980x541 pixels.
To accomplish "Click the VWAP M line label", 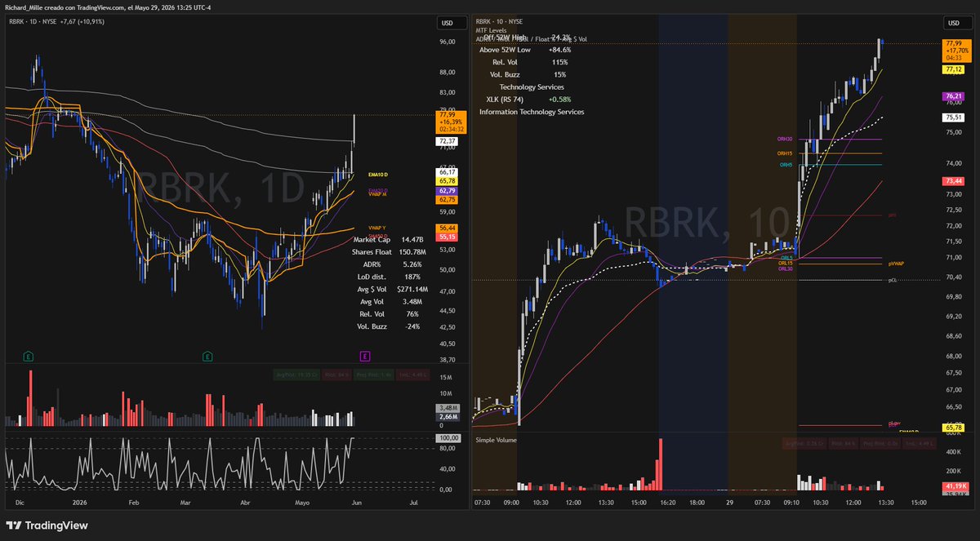I will click(378, 194).
